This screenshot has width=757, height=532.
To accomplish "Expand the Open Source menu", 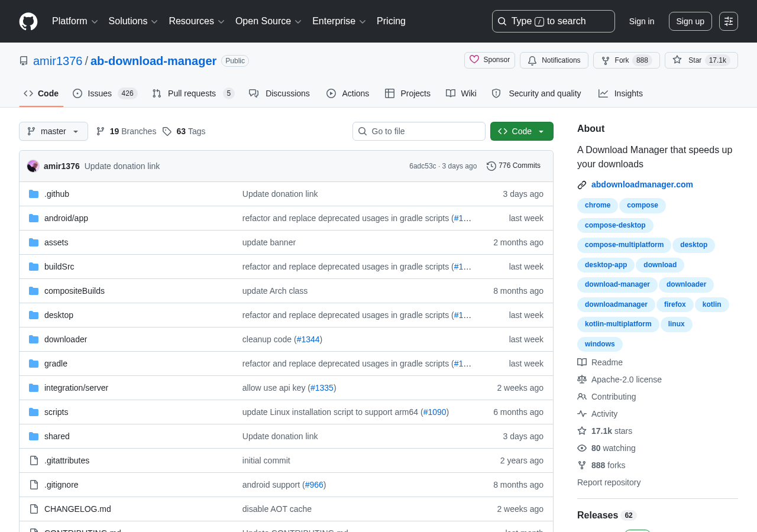I will tap(268, 21).
